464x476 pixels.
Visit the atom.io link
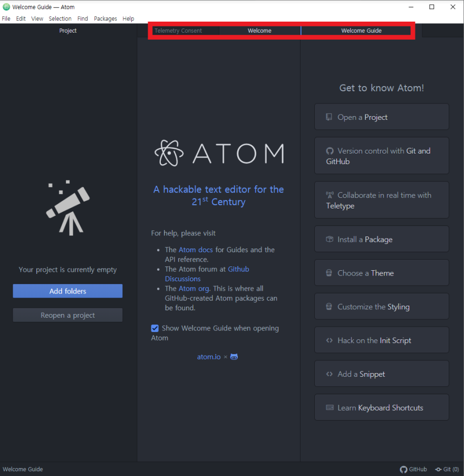click(209, 357)
